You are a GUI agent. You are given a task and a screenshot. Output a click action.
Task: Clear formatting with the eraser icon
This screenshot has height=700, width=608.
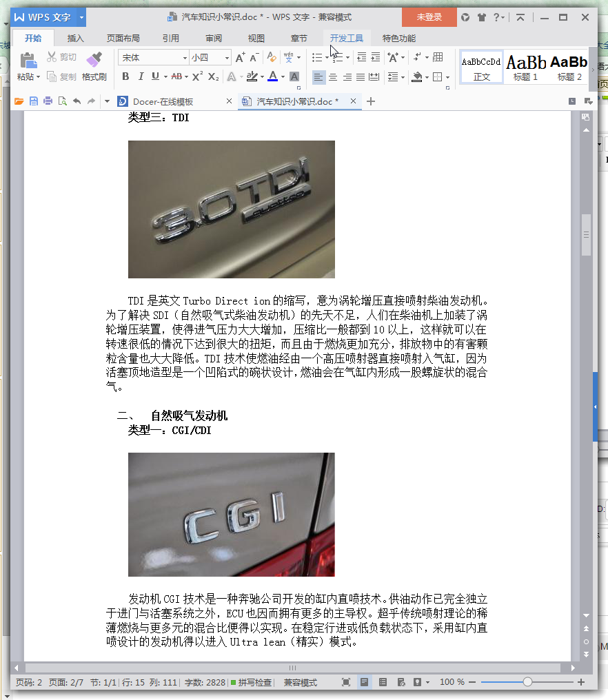coord(271,58)
